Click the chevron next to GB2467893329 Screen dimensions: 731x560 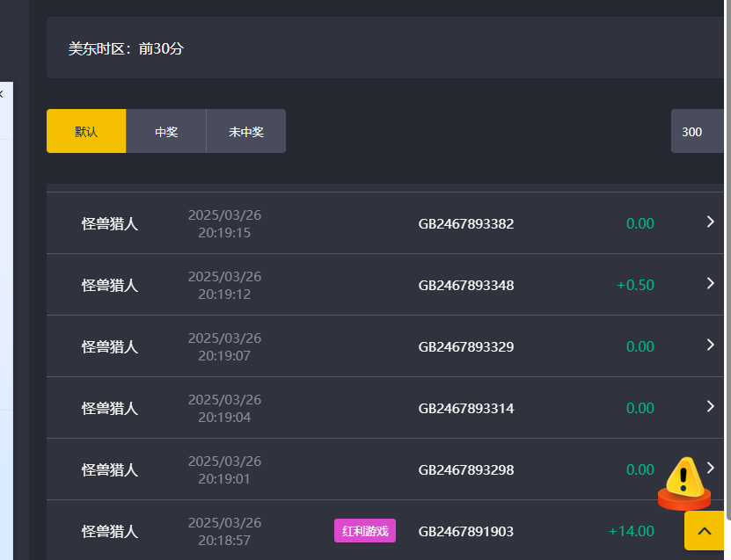(x=710, y=345)
